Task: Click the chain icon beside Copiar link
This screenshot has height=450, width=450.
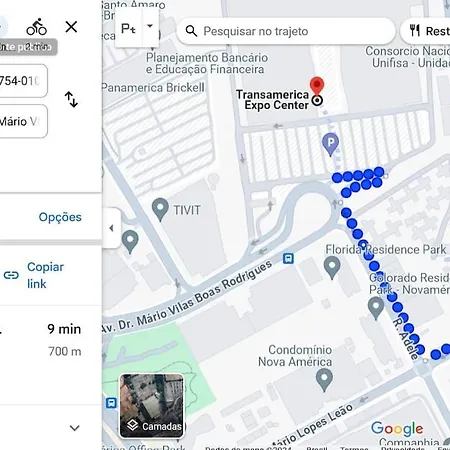Action: [11, 275]
